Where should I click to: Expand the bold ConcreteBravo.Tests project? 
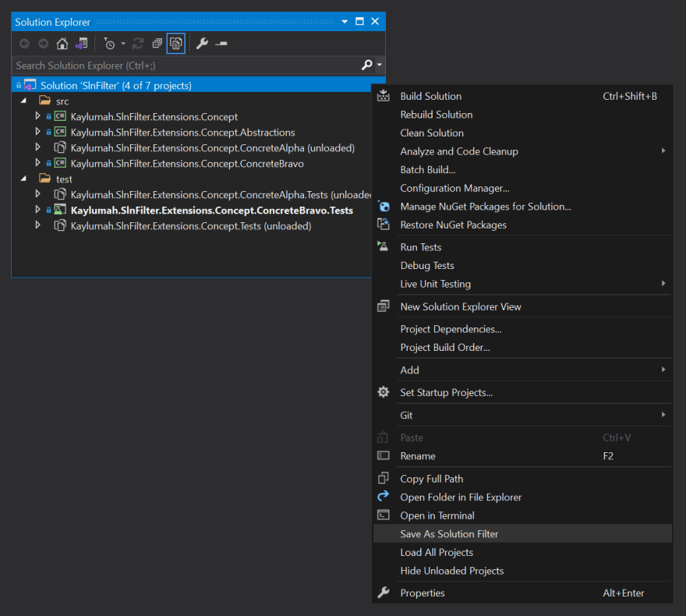click(37, 210)
